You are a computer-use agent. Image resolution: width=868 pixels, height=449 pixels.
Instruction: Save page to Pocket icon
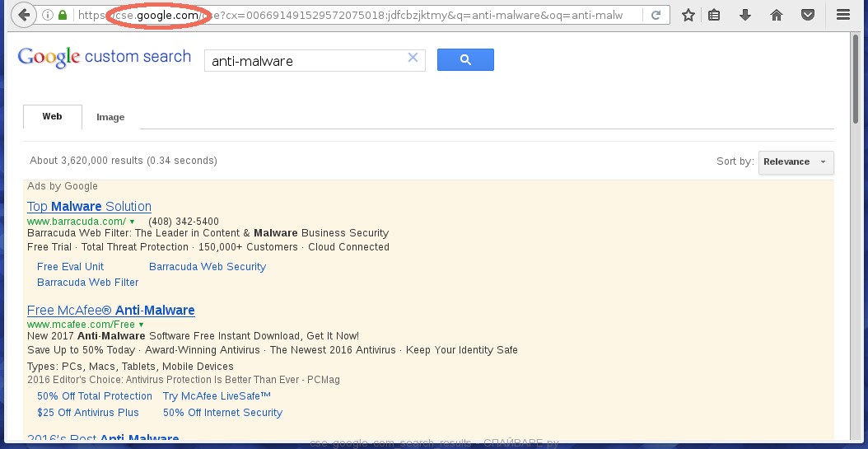point(808,16)
